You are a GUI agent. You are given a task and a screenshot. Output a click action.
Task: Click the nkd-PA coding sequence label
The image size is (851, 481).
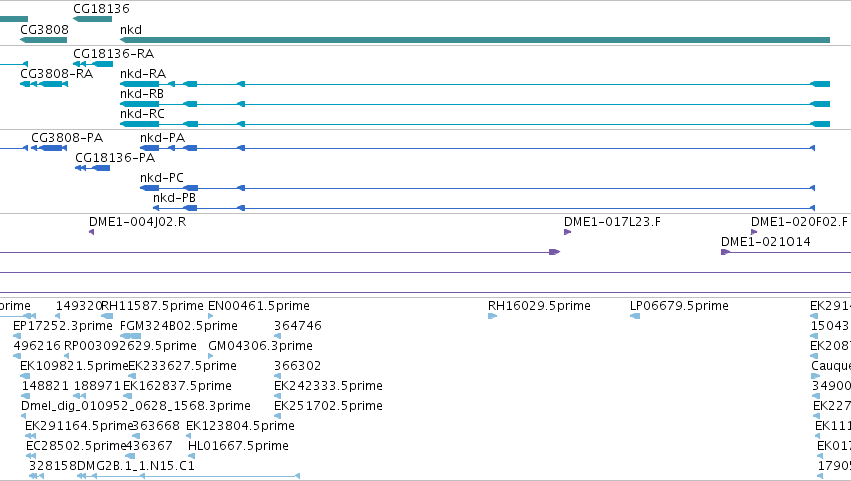coord(162,138)
